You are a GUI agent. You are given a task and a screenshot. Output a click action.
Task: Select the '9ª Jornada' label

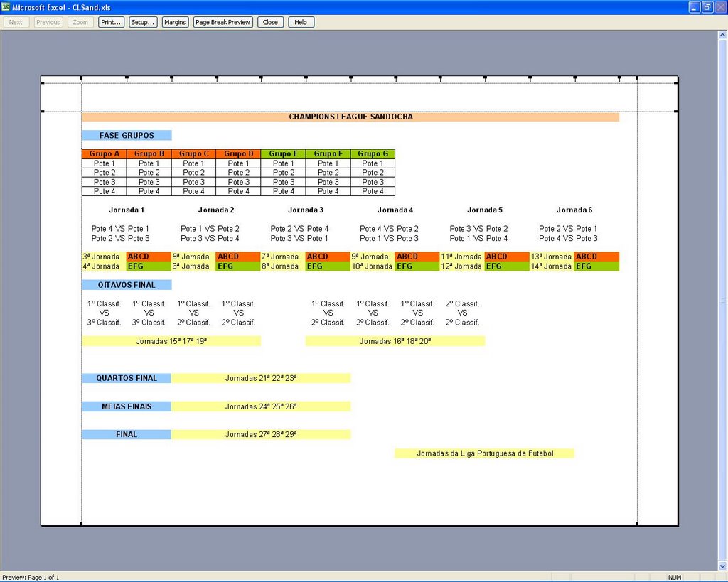point(370,257)
